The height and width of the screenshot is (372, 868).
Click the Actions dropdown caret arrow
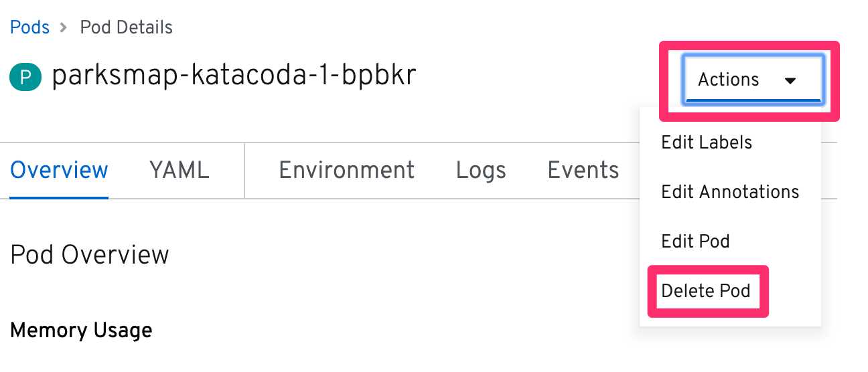click(x=790, y=80)
